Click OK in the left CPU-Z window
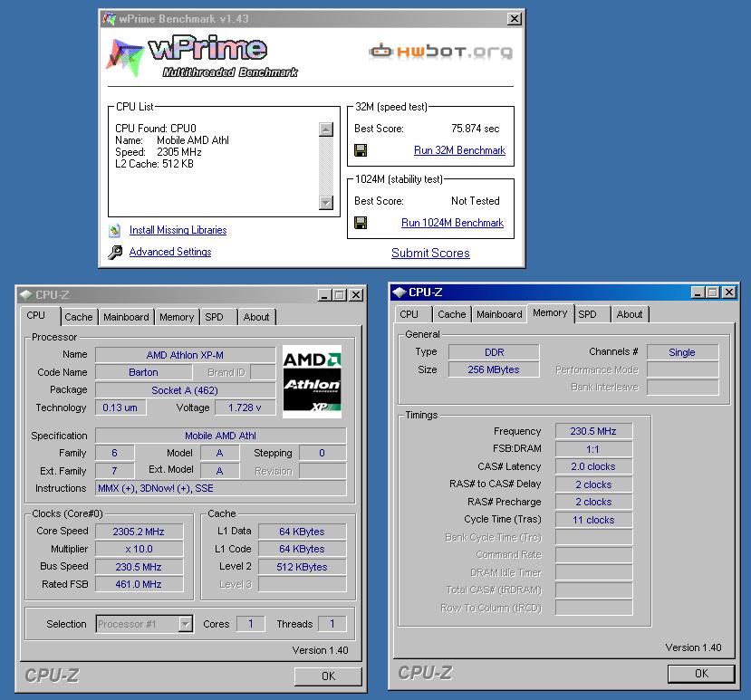The image size is (751, 700). tap(328, 676)
